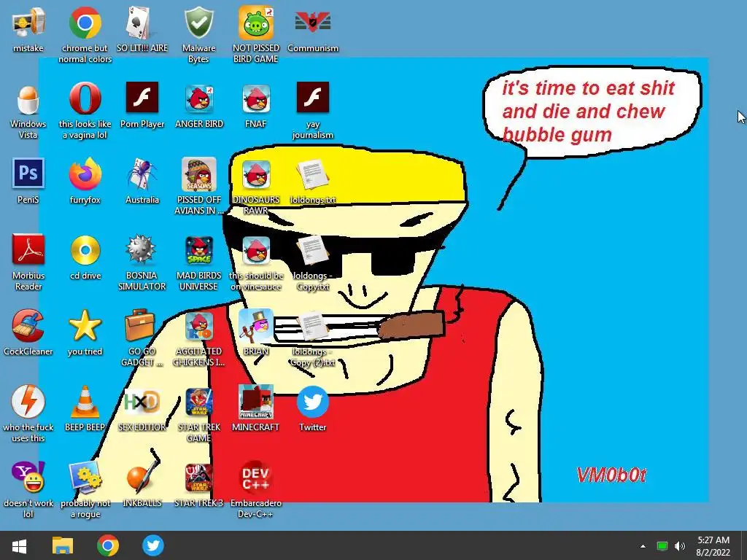Open the BEEP BEEP traffic cone icon
747x560 pixels.
85,402
